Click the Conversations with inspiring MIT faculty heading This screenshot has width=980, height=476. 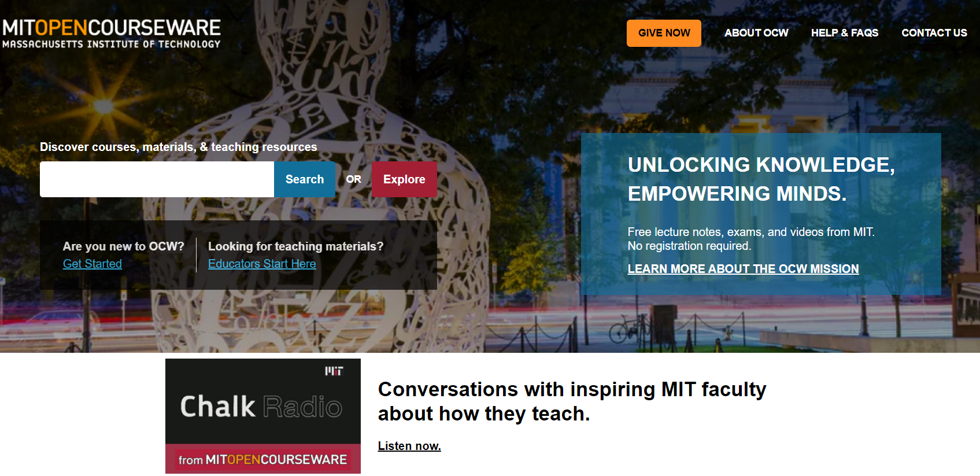click(572, 401)
